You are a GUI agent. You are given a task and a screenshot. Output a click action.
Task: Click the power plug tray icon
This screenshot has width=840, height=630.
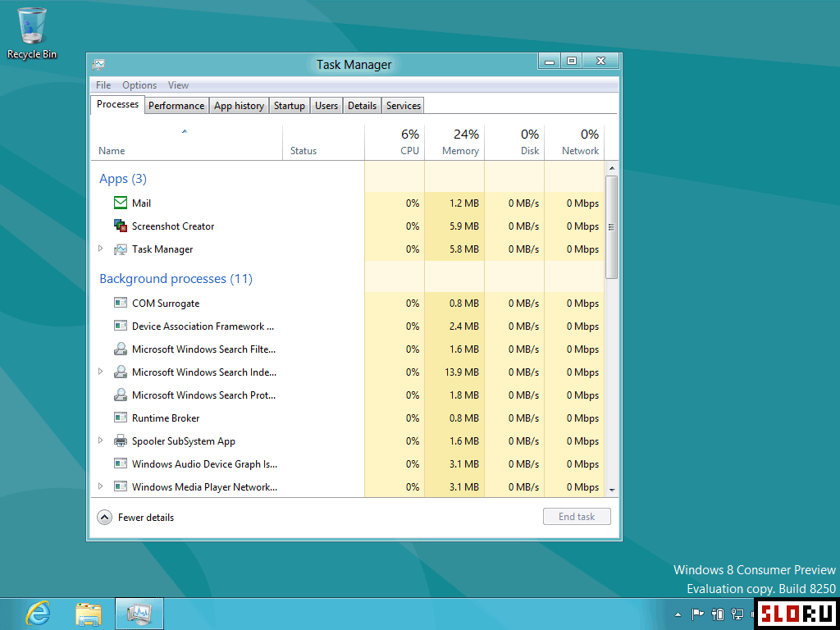point(718,614)
